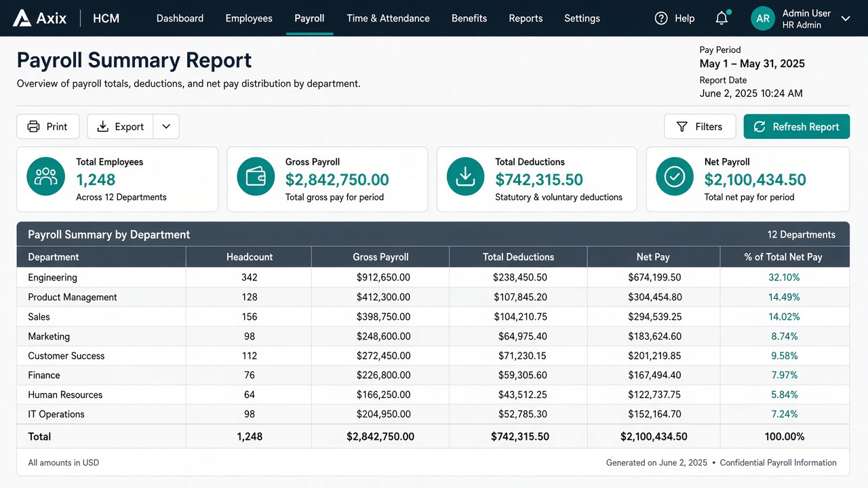Click Finance percentage 7.97%
The width and height of the screenshot is (868, 488).
[785, 375]
